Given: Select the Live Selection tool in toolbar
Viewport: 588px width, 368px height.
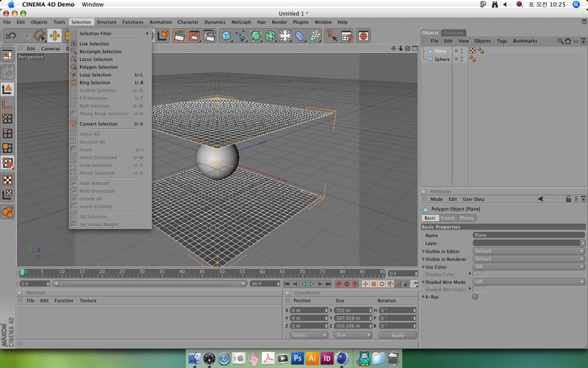Looking at the screenshot, I should click(40, 36).
